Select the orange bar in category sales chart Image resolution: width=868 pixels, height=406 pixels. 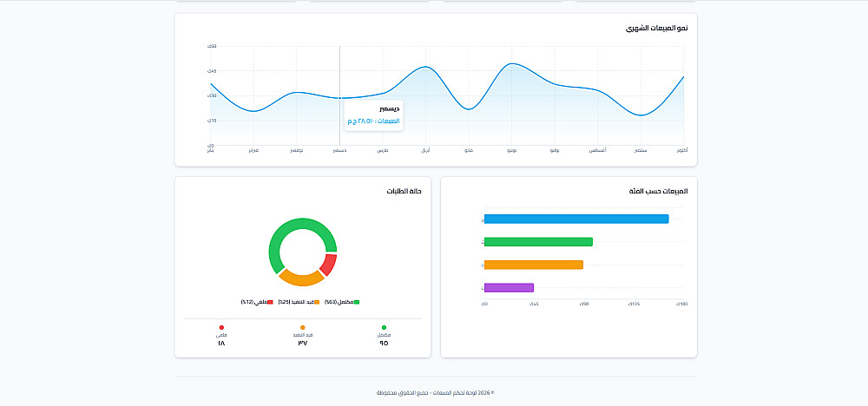534,265
